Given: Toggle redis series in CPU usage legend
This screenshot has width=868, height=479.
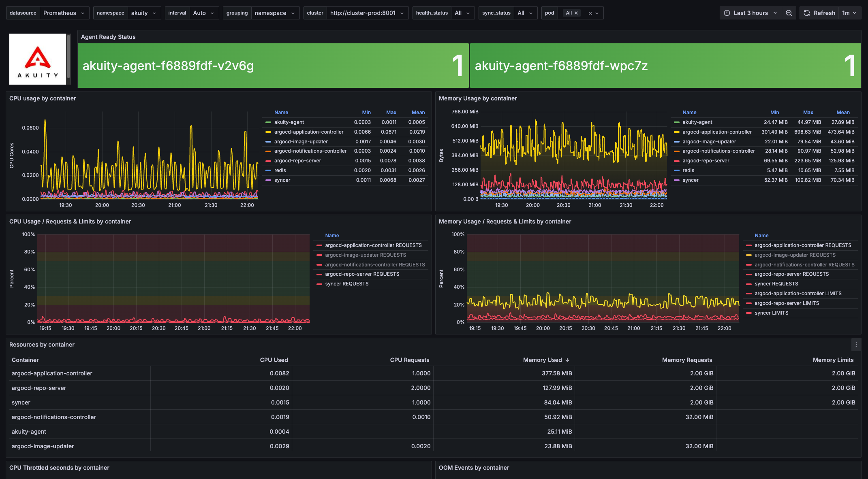Looking at the screenshot, I should pyautogui.click(x=280, y=170).
